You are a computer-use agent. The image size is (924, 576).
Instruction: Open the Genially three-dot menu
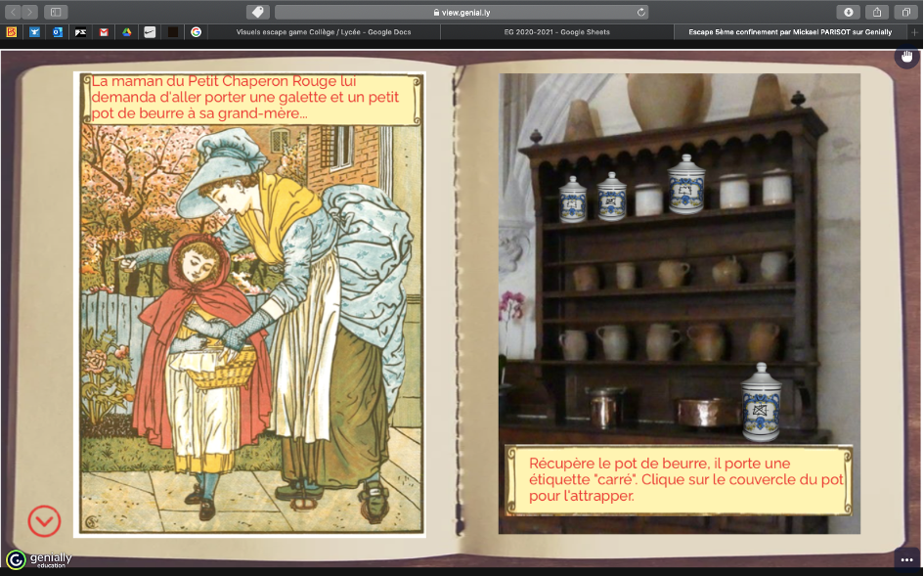[906, 559]
